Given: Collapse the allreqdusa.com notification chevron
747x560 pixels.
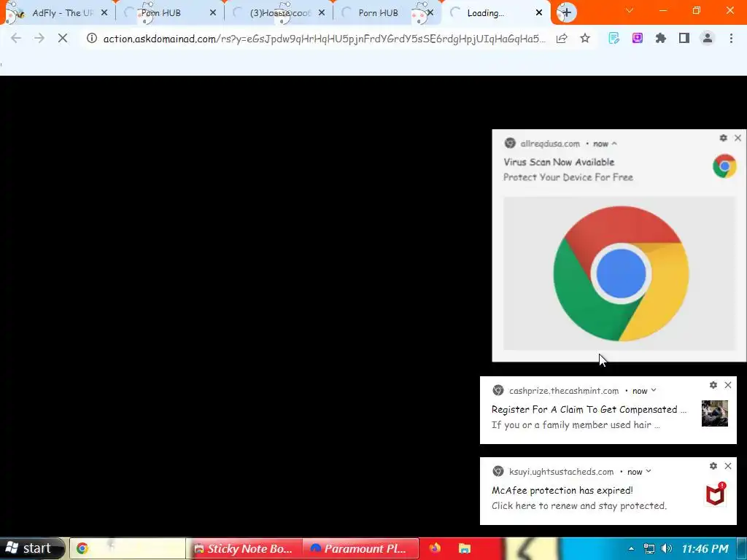Looking at the screenshot, I should point(614,144).
